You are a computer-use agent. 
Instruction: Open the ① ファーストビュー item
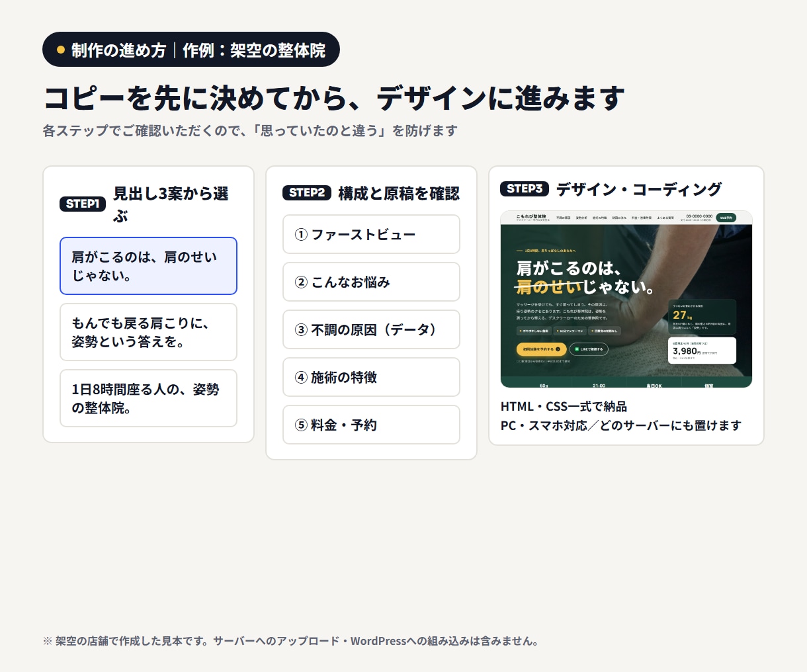(x=371, y=234)
